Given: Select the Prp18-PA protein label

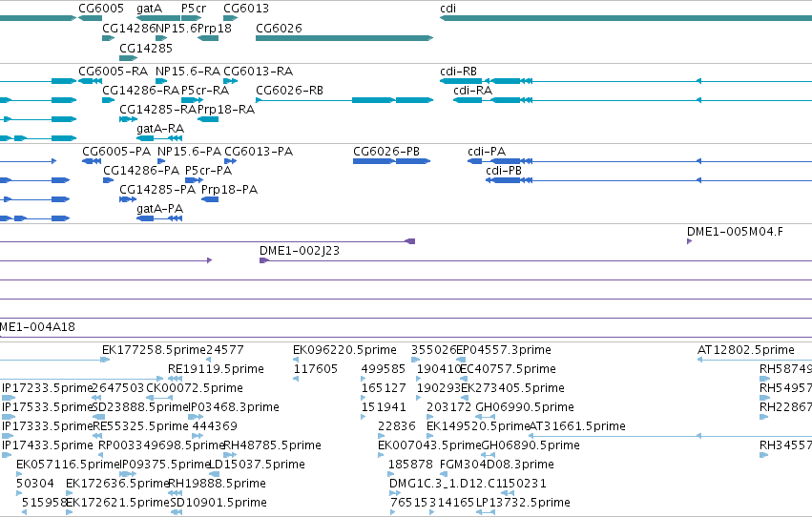Looking at the screenshot, I should [x=229, y=190].
